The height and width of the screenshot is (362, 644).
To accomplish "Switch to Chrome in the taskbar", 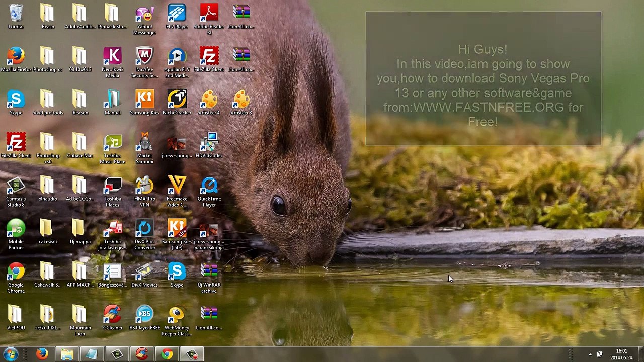I will [167, 354].
